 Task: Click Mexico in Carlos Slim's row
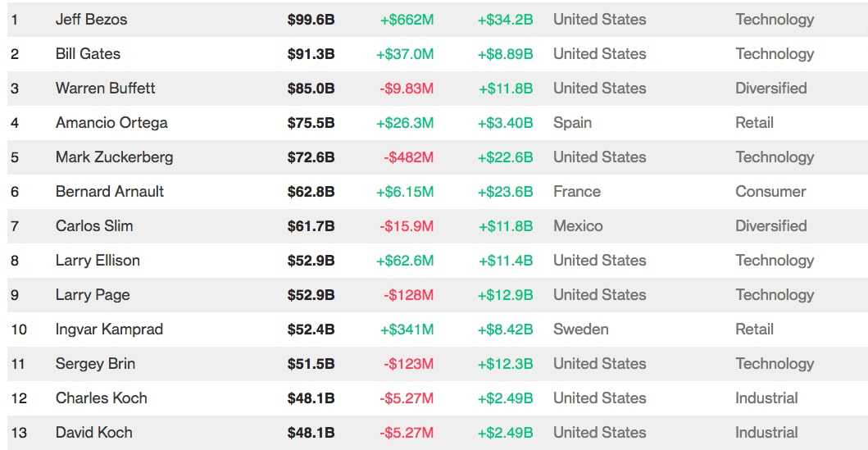click(x=578, y=226)
